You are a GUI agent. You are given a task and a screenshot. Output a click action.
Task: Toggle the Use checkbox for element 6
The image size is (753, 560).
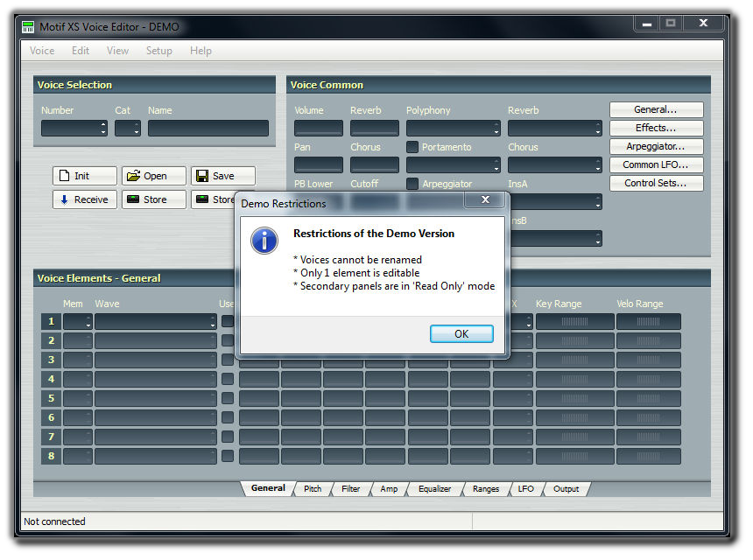(228, 417)
